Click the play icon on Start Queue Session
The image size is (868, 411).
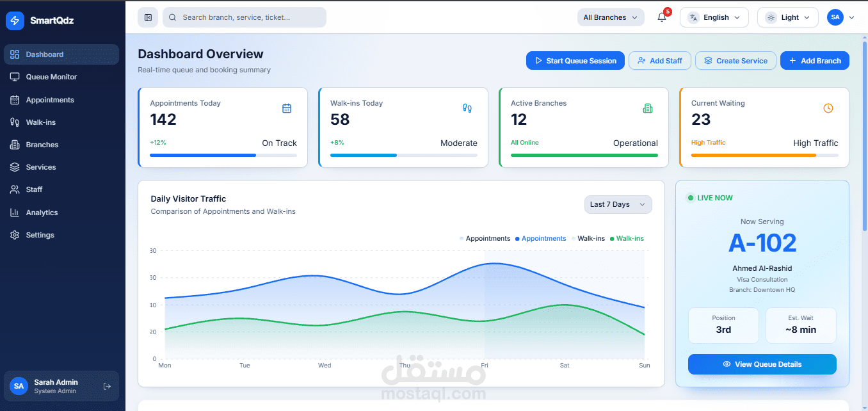pyautogui.click(x=538, y=61)
